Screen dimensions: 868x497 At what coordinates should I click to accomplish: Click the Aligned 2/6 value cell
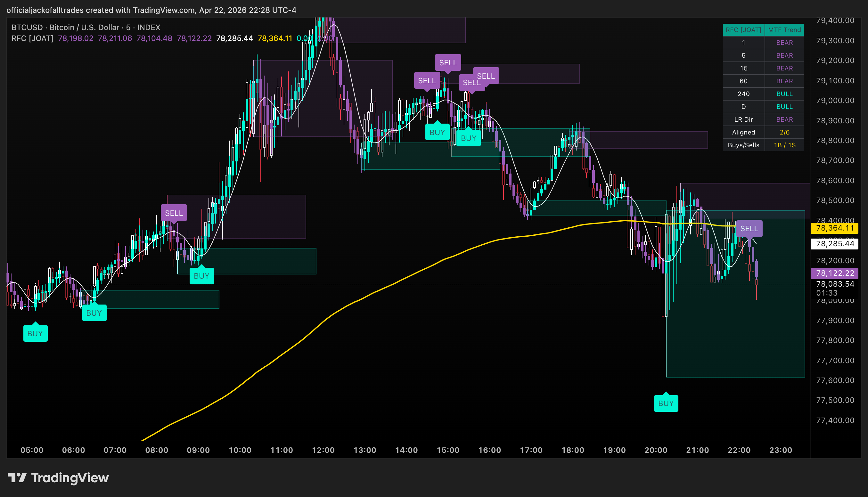tap(784, 132)
